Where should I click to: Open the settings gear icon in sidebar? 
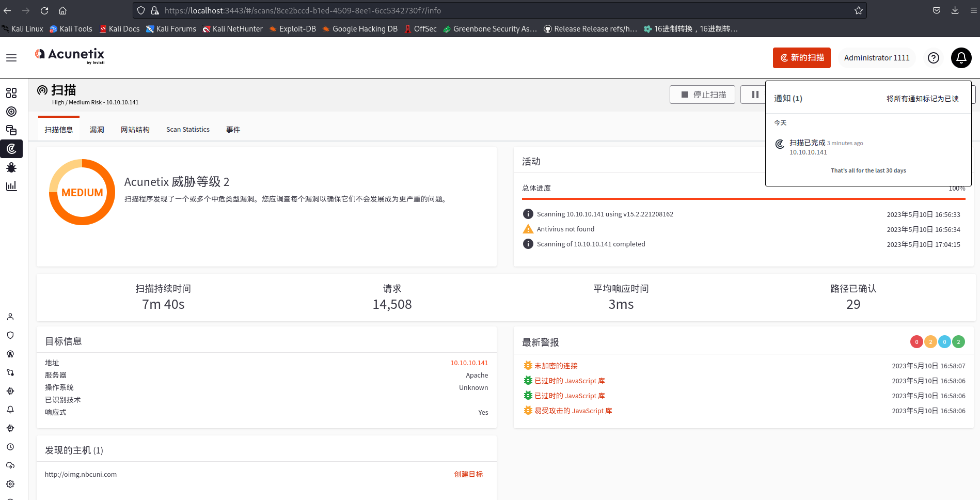tap(10, 484)
